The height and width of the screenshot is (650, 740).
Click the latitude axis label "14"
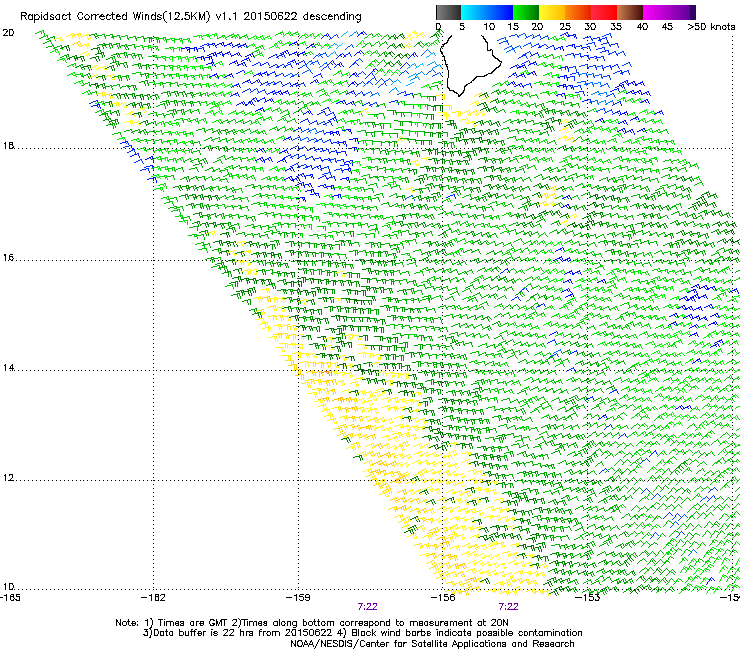[x=8, y=368]
